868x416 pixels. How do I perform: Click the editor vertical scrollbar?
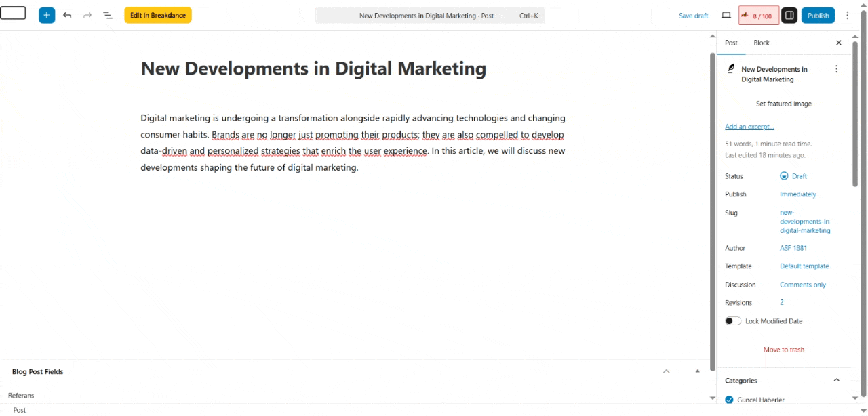click(712, 203)
